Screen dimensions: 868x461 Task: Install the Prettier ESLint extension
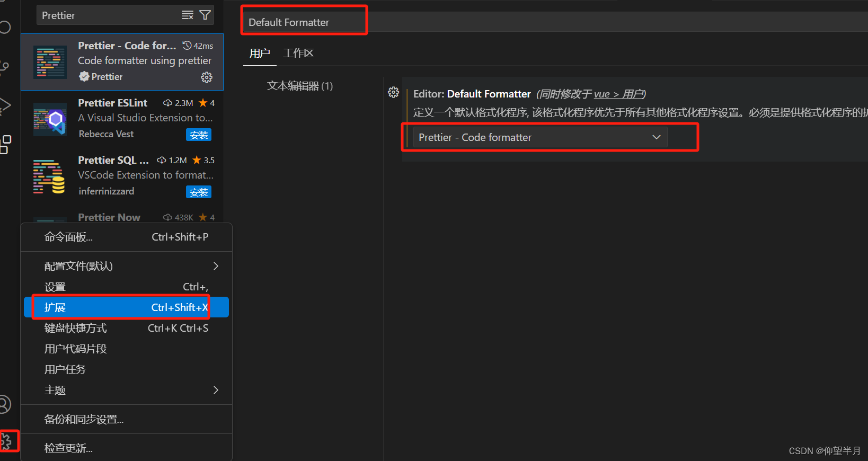[x=199, y=135]
